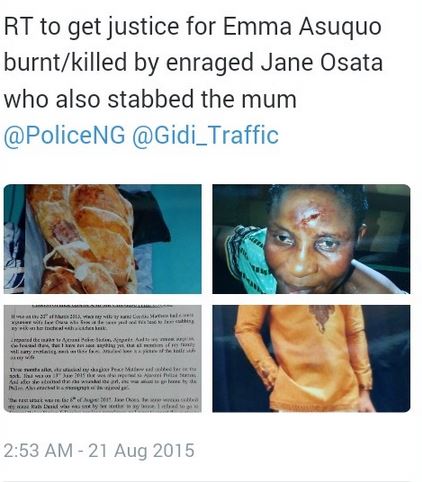Open the photo of woman with forehead wound
The image size is (422, 482).
pos(311,239)
